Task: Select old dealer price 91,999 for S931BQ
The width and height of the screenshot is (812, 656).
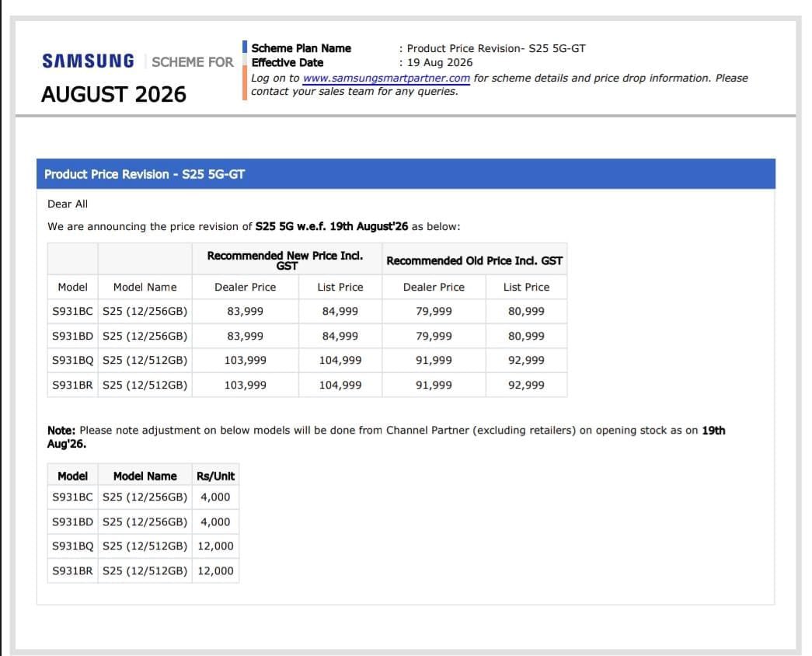Action: pos(434,360)
